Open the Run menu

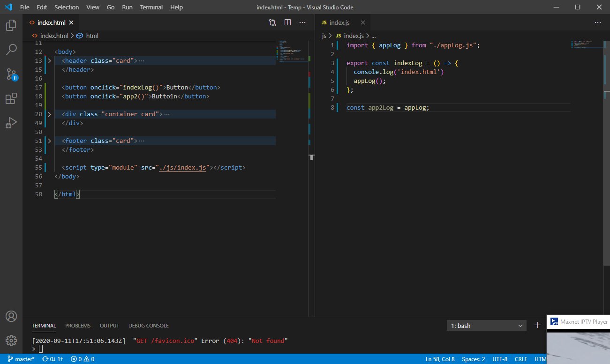tap(127, 7)
